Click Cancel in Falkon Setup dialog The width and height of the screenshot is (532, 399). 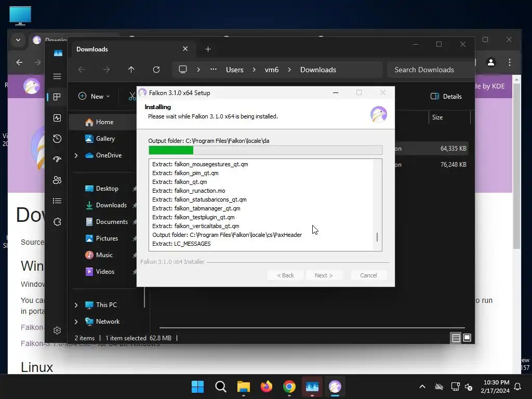click(x=368, y=275)
